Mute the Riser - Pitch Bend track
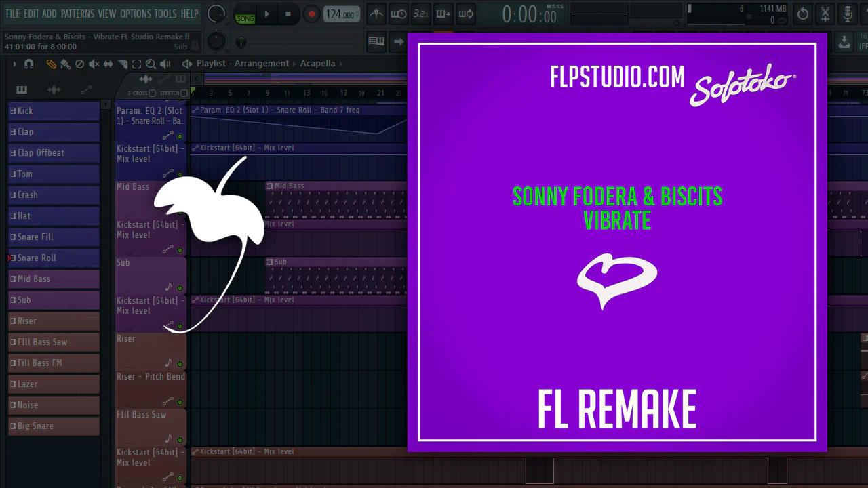 180,402
